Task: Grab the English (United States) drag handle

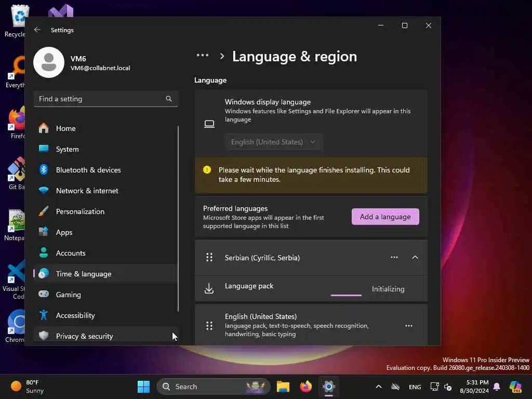Action: point(209,326)
